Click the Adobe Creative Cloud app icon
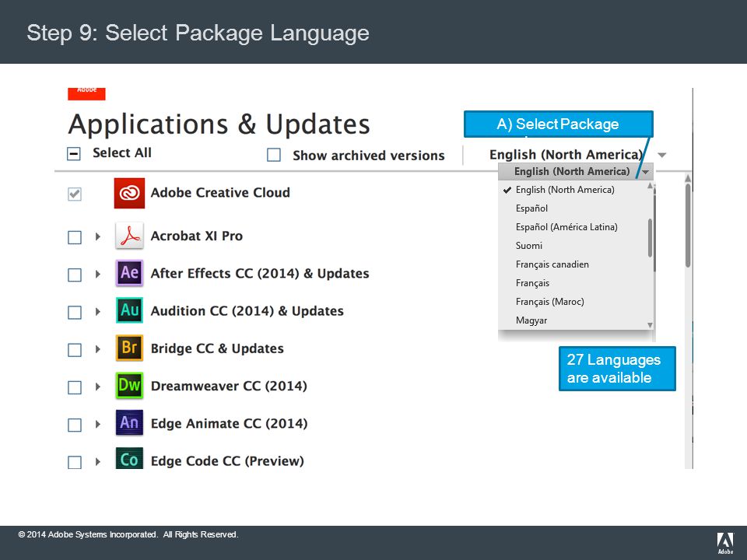 pos(129,193)
